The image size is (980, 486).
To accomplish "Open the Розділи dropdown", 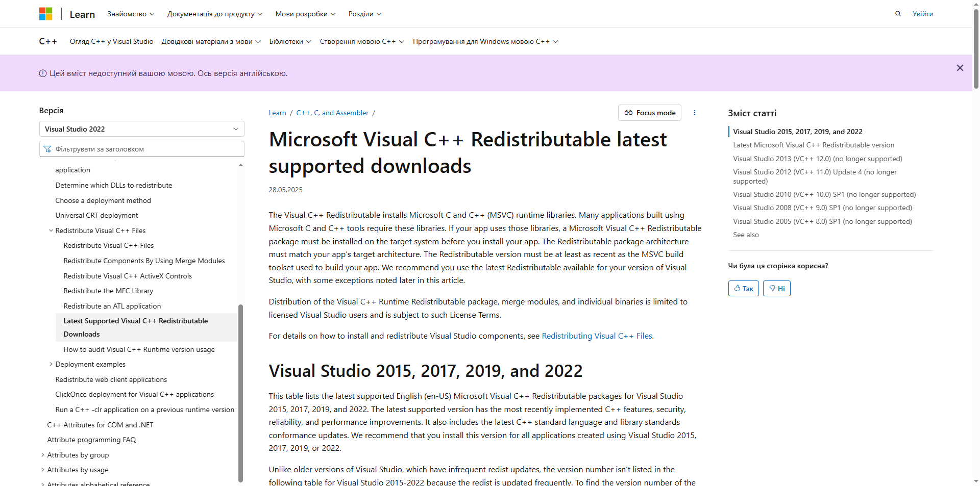I will point(365,14).
